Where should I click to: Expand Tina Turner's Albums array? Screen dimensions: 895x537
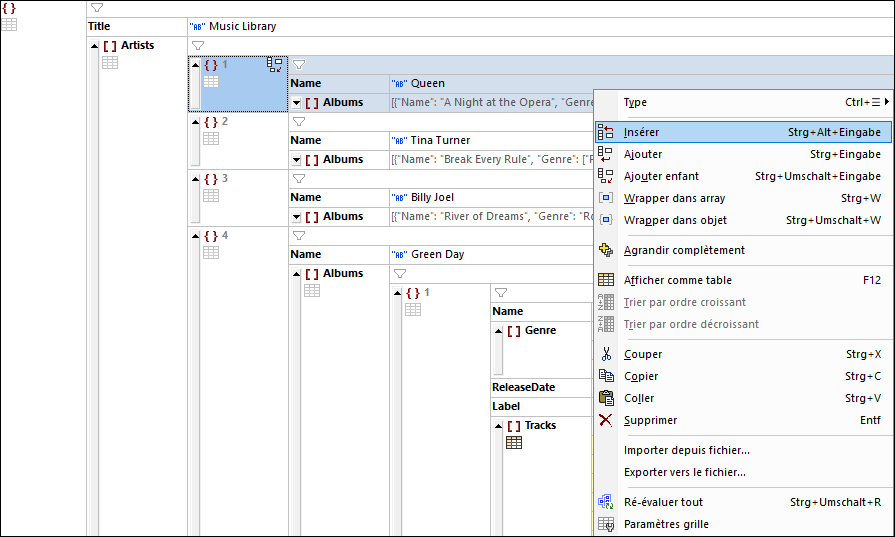point(296,160)
